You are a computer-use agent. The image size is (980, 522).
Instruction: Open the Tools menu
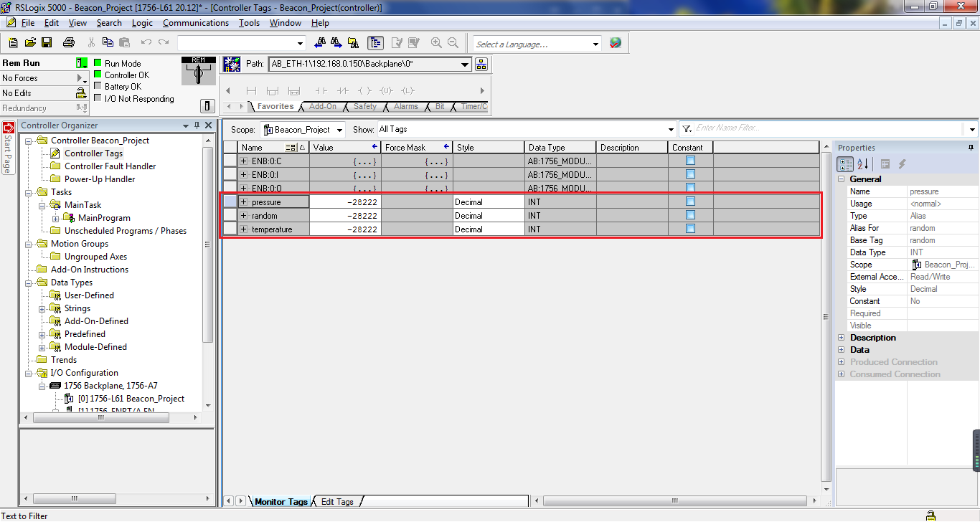[x=249, y=23]
